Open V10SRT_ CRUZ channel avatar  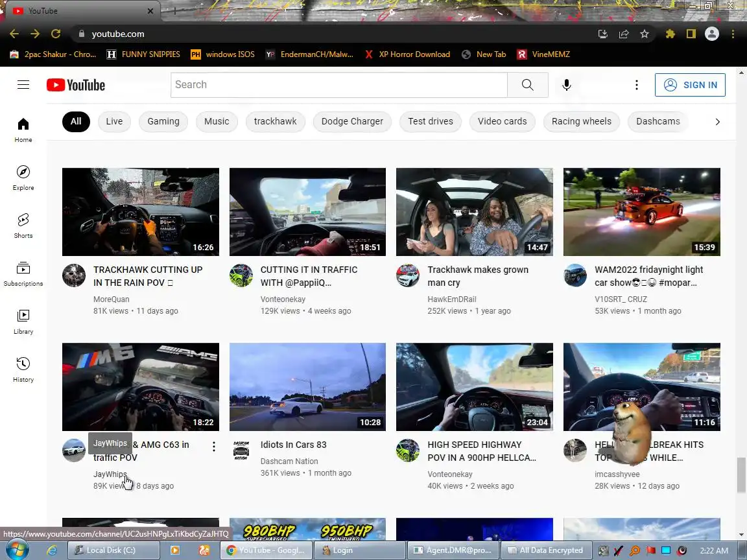coord(575,275)
